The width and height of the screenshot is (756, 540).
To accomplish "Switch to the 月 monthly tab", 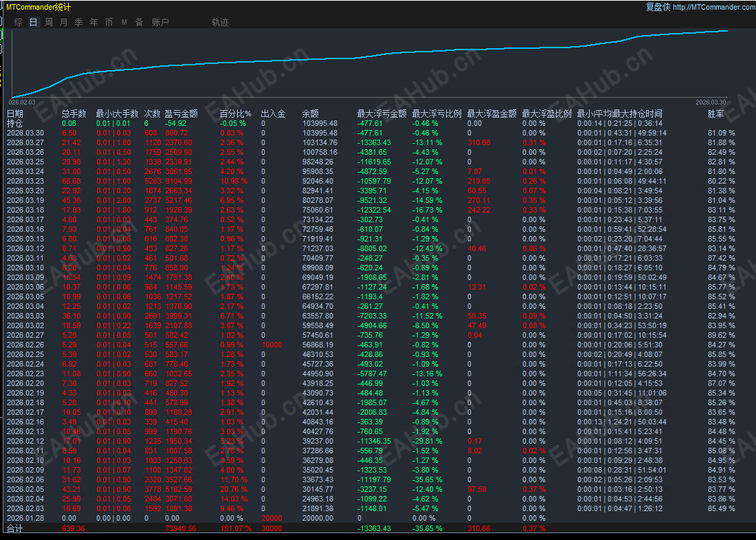I will coord(64,22).
